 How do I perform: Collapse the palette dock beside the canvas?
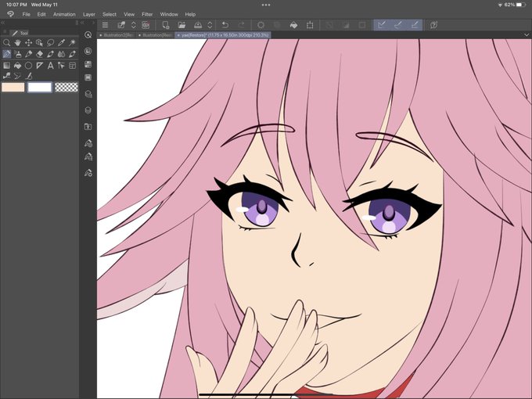coord(82,23)
